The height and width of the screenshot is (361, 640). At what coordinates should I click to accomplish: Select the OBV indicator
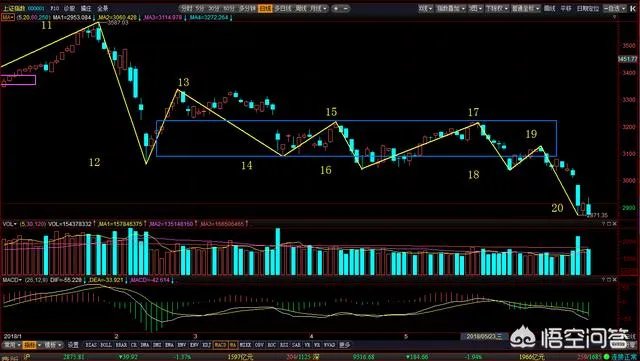[x=258, y=345]
